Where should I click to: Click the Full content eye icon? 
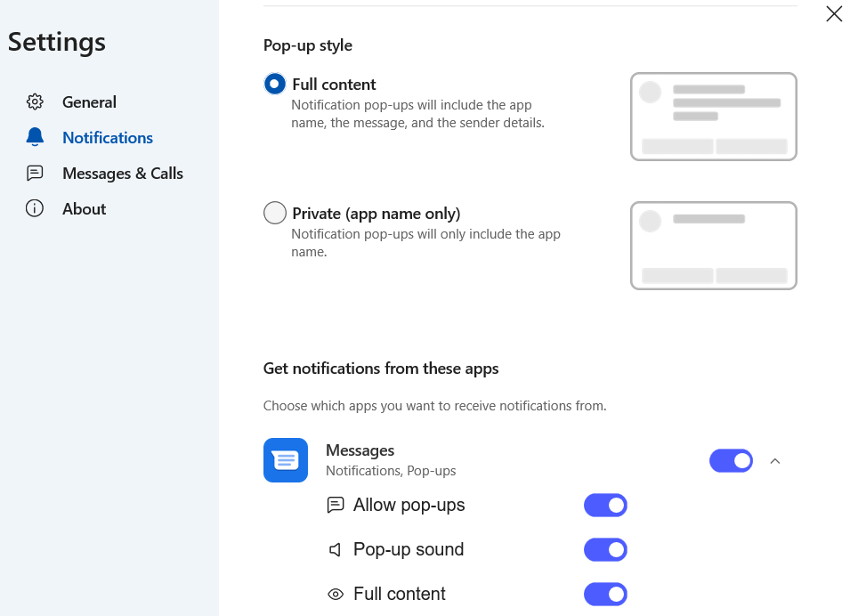(336, 595)
